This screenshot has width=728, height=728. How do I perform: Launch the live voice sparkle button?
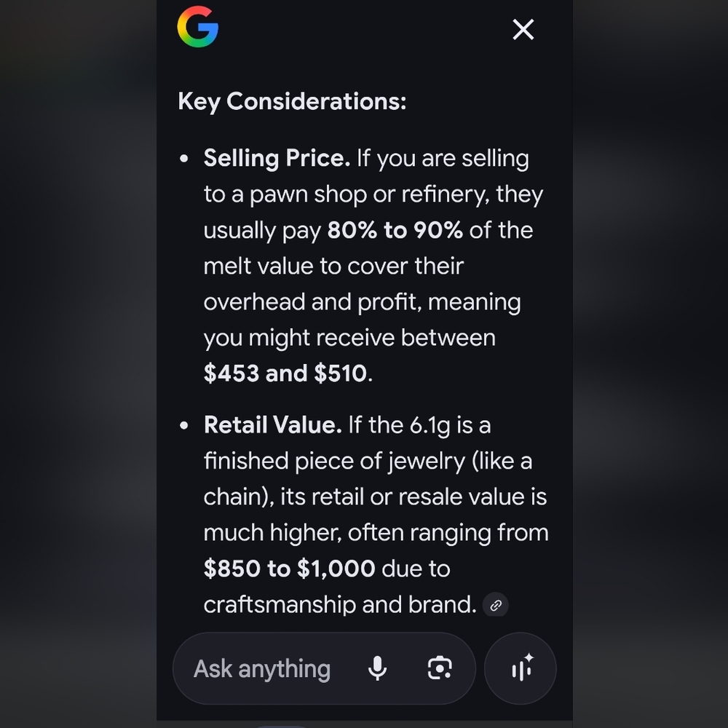(521, 668)
